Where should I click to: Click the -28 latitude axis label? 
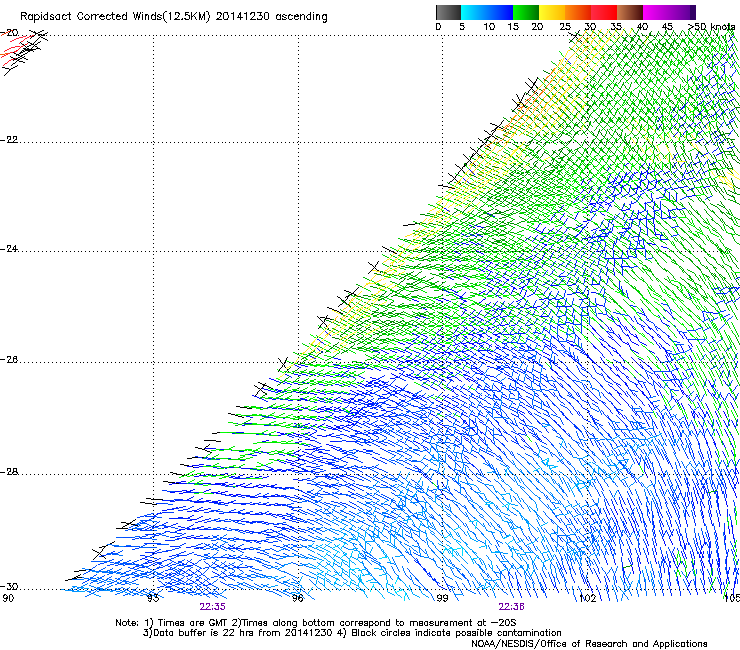9,472
